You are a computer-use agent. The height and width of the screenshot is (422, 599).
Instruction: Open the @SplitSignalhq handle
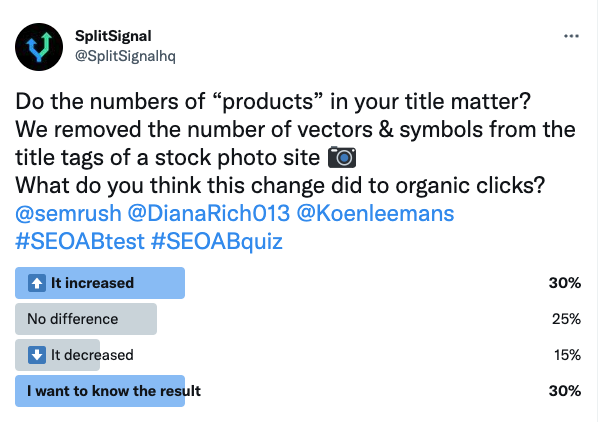point(125,56)
